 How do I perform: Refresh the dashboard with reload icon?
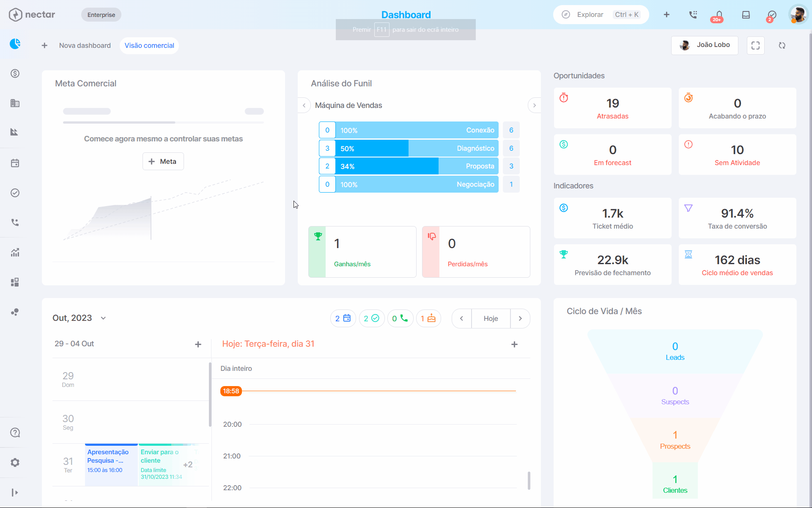click(782, 45)
